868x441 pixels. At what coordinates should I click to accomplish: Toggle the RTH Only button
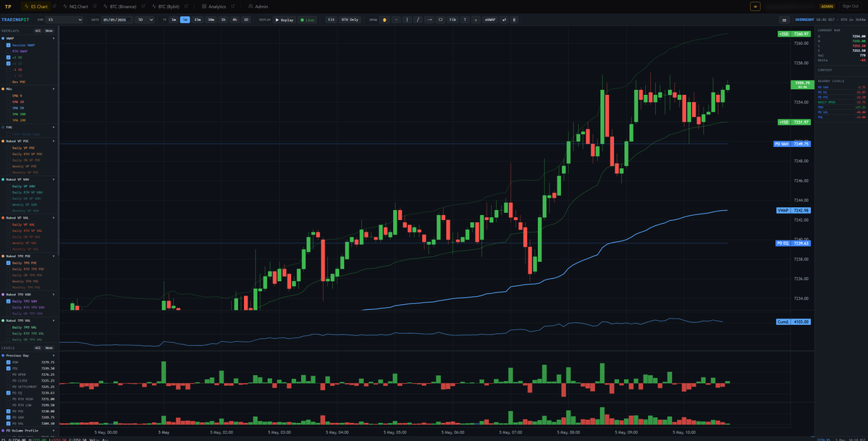click(x=350, y=20)
